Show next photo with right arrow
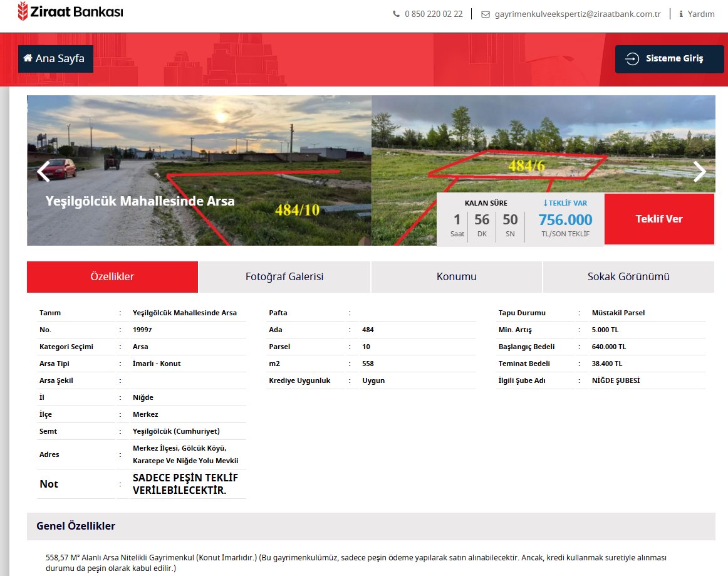The image size is (728, 576). coord(699,171)
